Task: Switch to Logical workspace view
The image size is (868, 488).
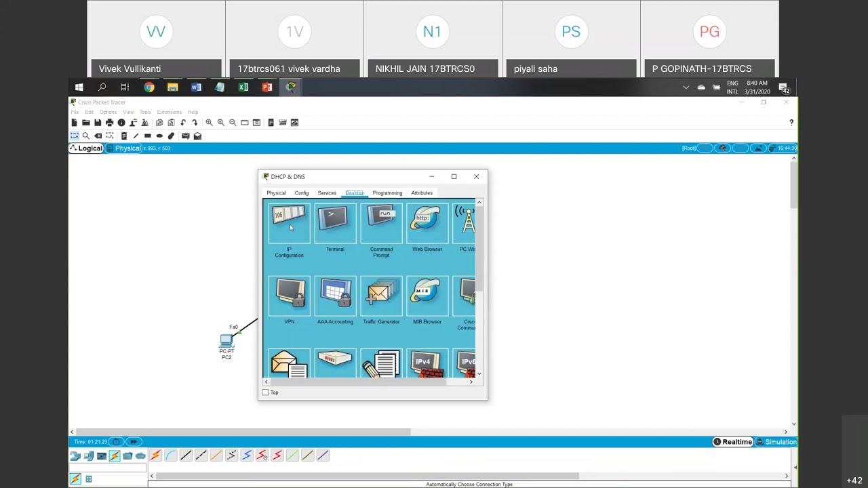Action: 86,148
